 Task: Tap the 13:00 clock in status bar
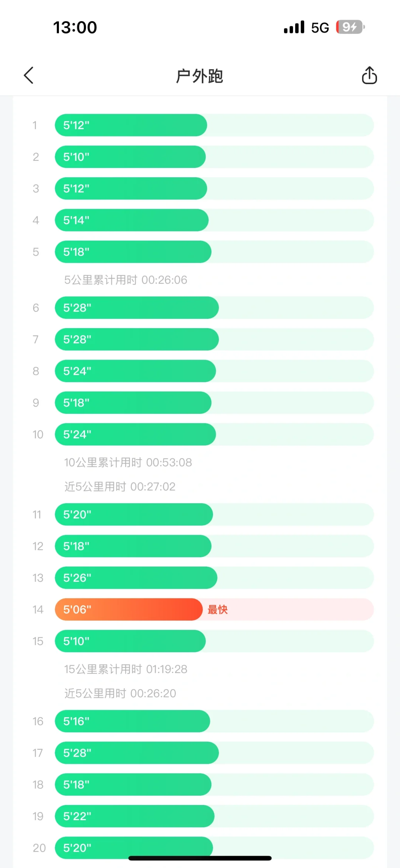coord(75,27)
